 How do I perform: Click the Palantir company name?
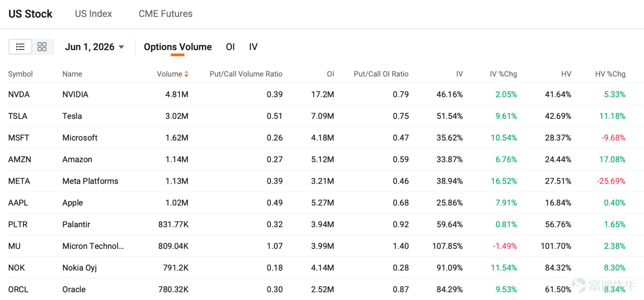click(x=76, y=225)
